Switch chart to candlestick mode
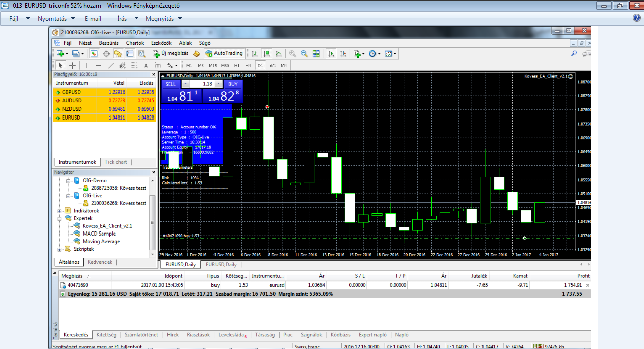Image resolution: width=644 pixels, height=349 pixels. (265, 53)
